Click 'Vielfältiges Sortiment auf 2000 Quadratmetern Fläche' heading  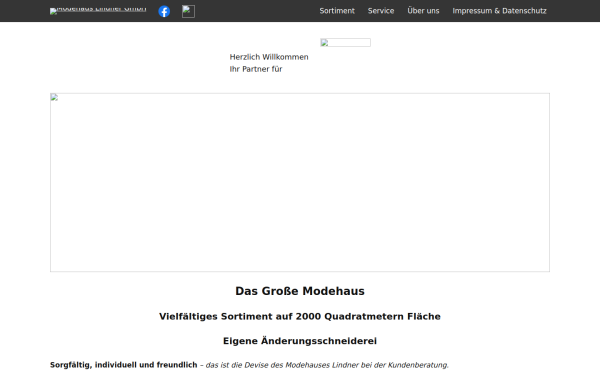[x=300, y=316]
